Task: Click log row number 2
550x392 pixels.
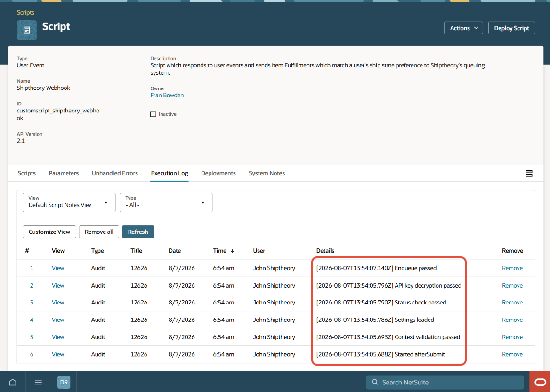Action: coord(32,285)
